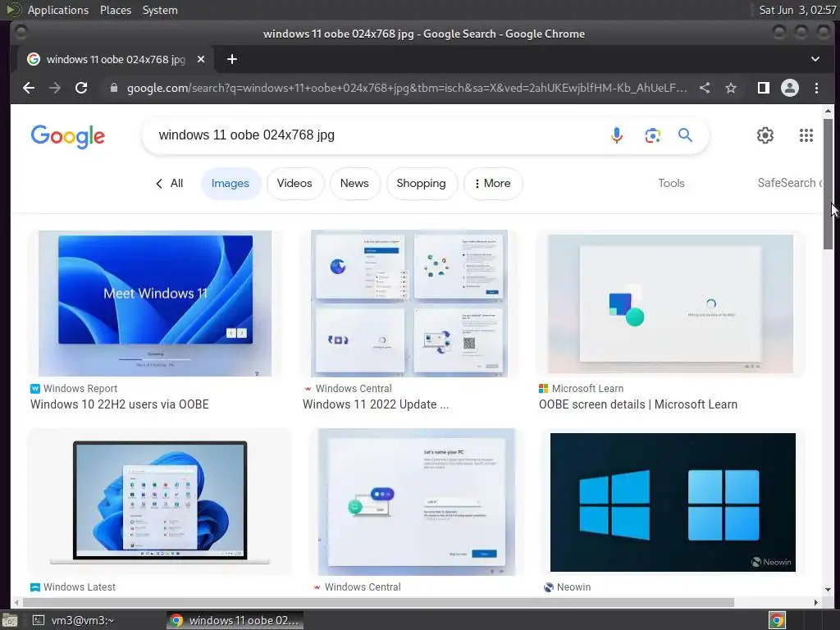
Task: Select the Images tab
Action: click(231, 183)
